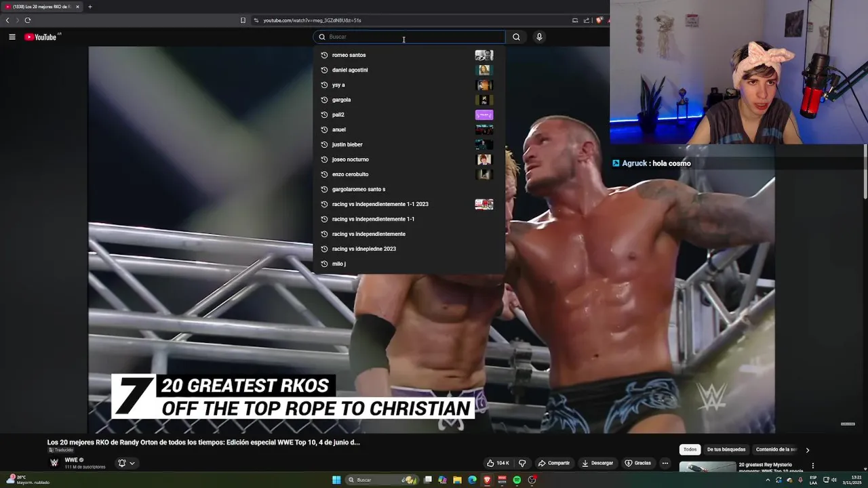Click the Windows taskbar search box
Screen dimensions: 868x488
pyautogui.click(x=381, y=480)
